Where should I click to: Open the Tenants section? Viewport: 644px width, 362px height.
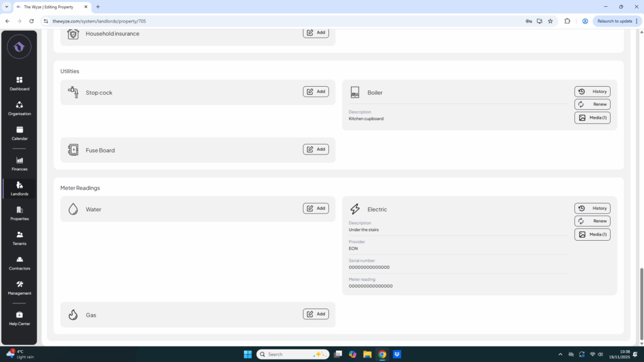[19, 238]
